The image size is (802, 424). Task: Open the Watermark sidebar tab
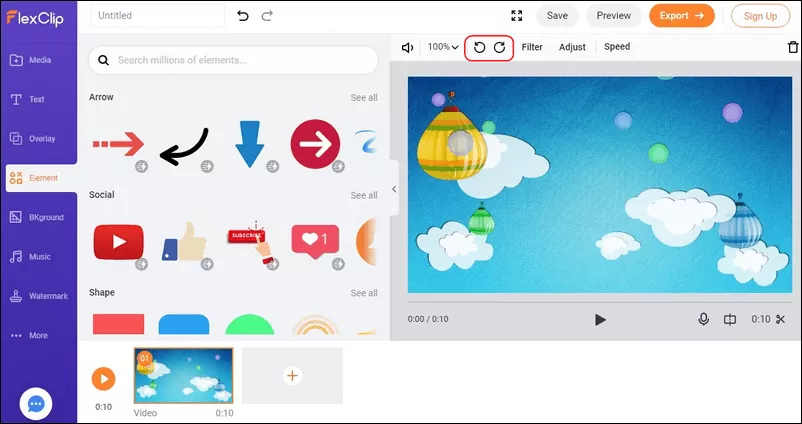(x=38, y=296)
